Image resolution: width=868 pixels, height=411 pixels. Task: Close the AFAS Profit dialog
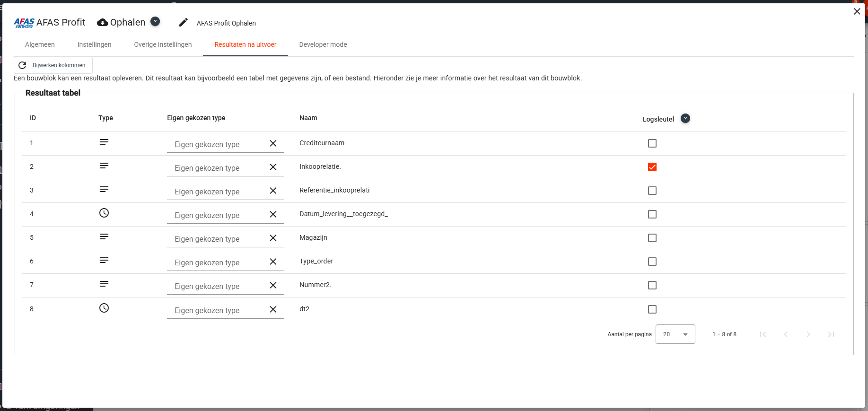[x=857, y=11]
